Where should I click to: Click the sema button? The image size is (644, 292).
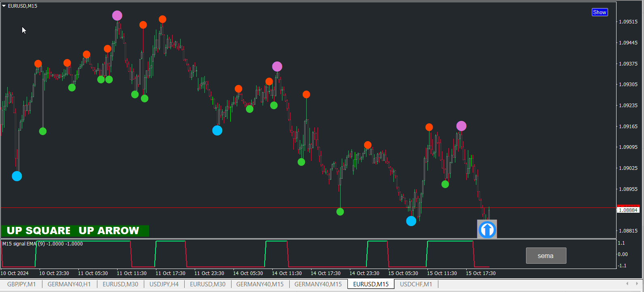click(546, 256)
